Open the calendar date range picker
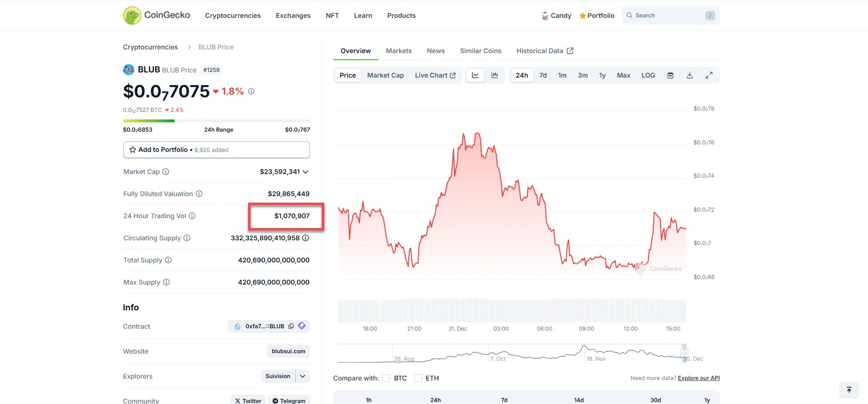Screen dimensions: 868x404 click(670, 75)
